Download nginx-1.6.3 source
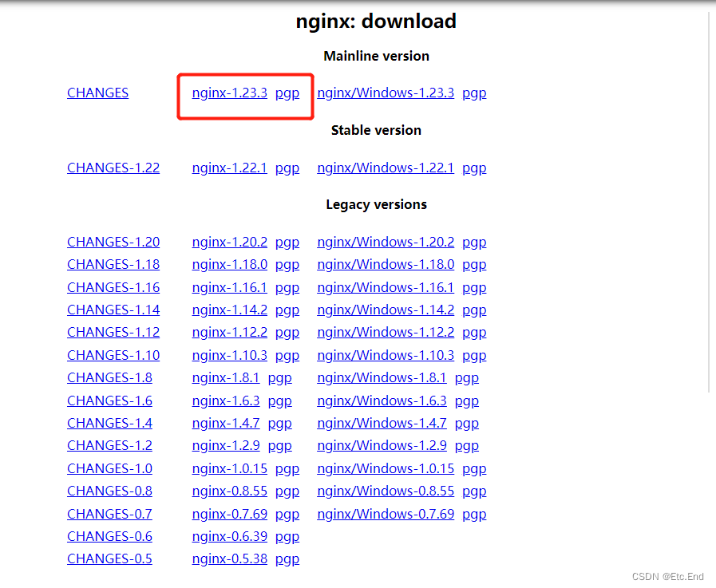Image resolution: width=716 pixels, height=588 pixels. pos(226,401)
